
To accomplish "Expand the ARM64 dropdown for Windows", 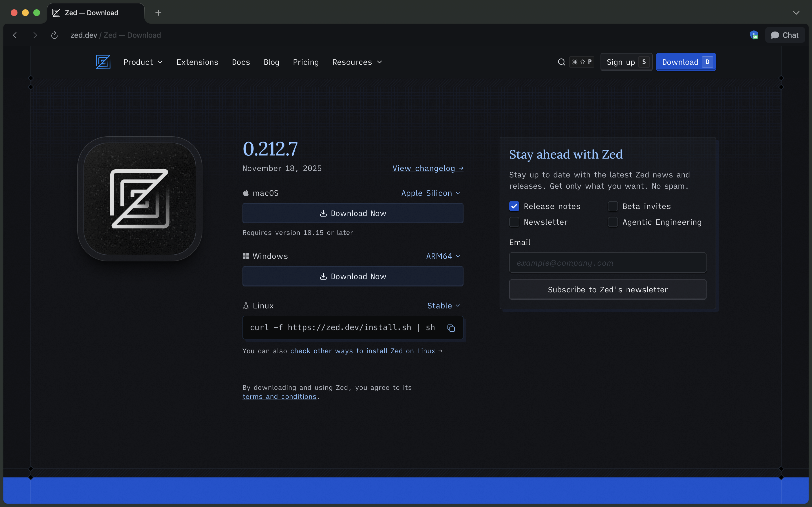I will [x=443, y=256].
